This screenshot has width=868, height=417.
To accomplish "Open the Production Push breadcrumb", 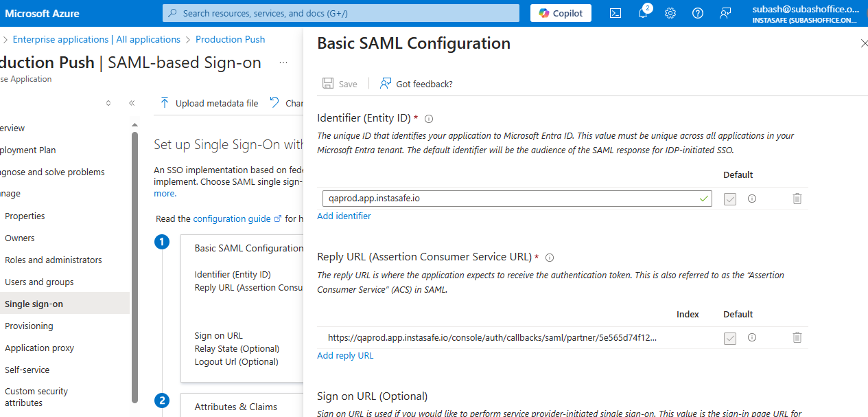I will tap(231, 39).
